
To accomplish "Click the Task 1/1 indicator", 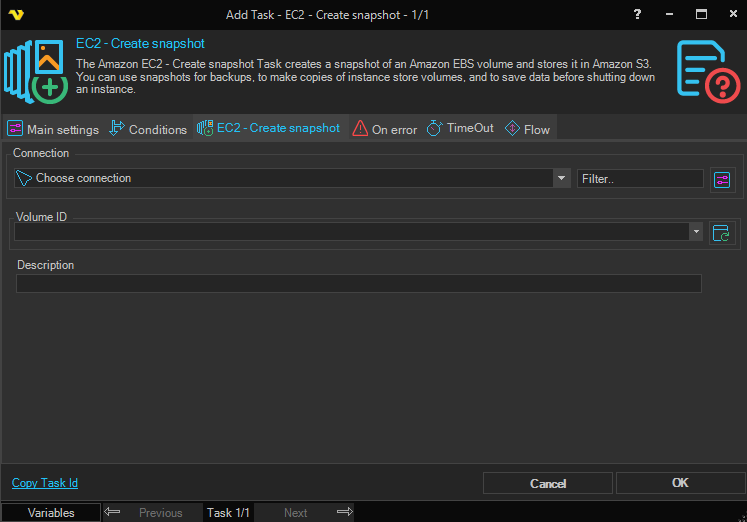I will coord(228,512).
